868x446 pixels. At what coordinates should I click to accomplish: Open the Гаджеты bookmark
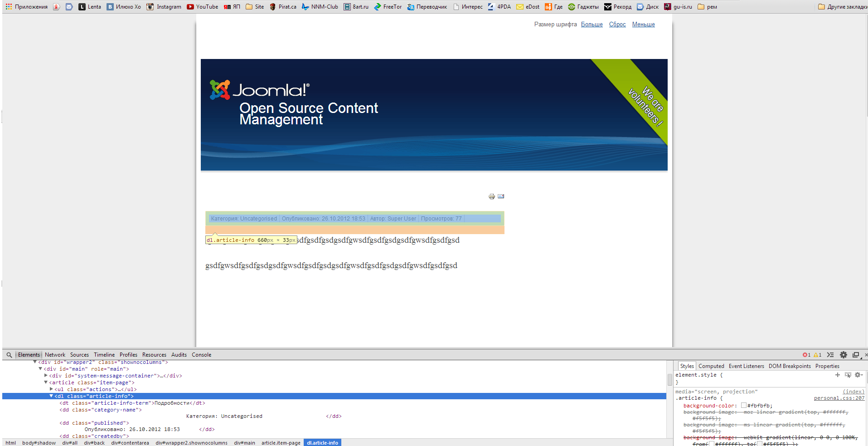[x=583, y=7]
